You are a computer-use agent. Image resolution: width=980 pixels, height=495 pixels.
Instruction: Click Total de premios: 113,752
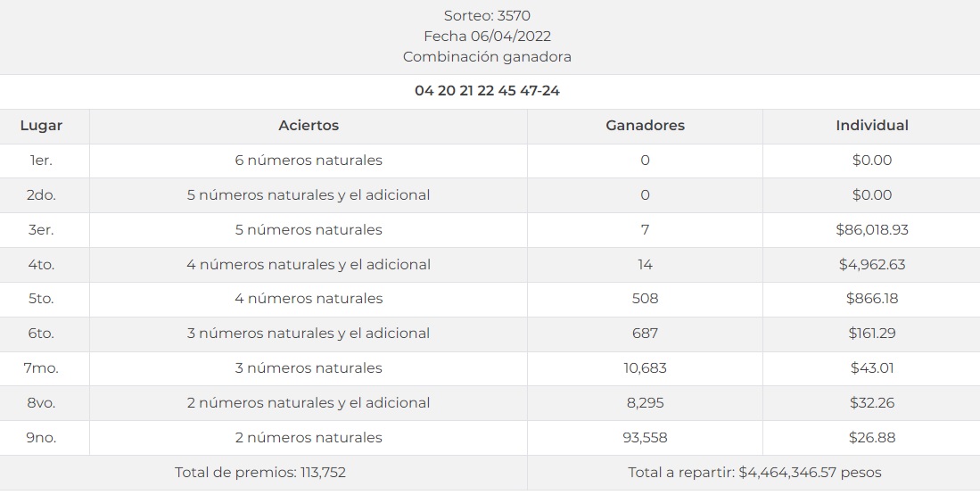tap(260, 473)
